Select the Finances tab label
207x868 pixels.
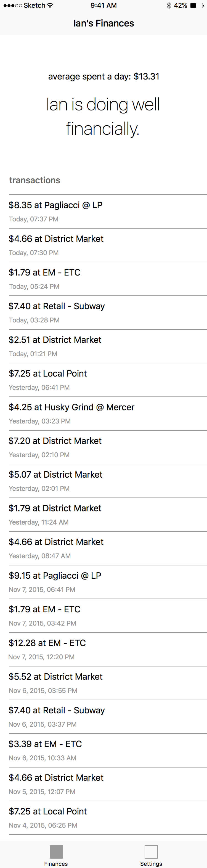(x=56, y=864)
